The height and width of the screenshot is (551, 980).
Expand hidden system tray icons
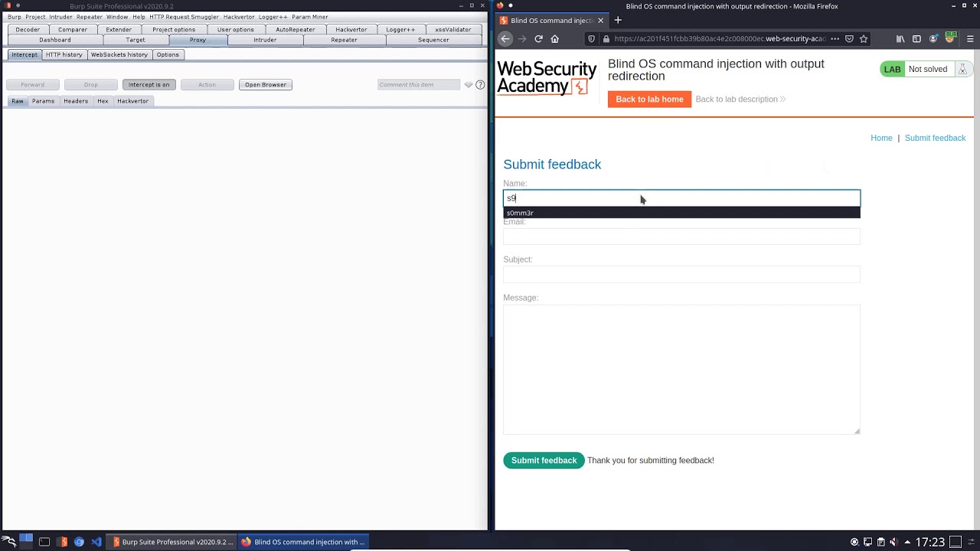coord(906,542)
